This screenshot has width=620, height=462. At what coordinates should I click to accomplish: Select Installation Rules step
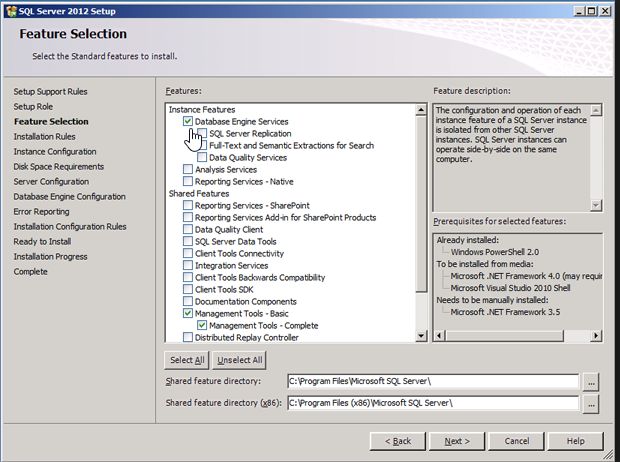pos(44,136)
